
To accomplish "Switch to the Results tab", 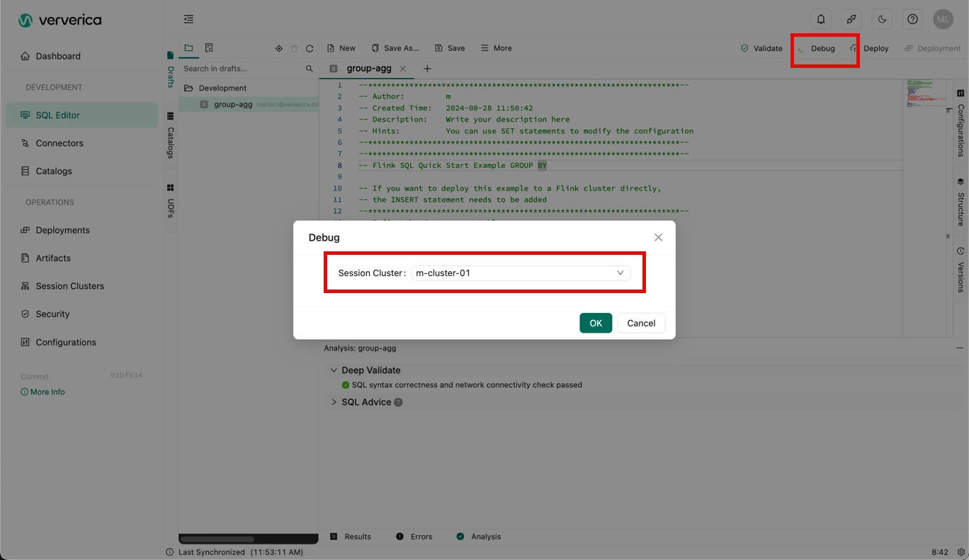I will [351, 537].
